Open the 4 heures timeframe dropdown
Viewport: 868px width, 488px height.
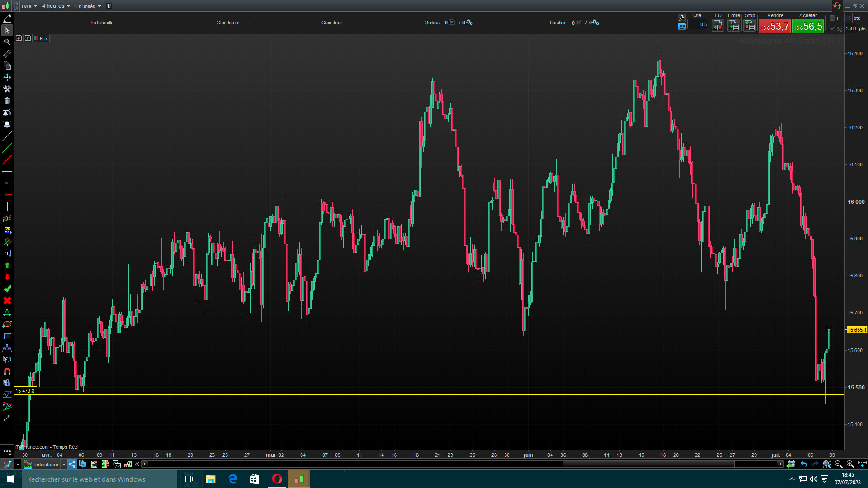56,6
